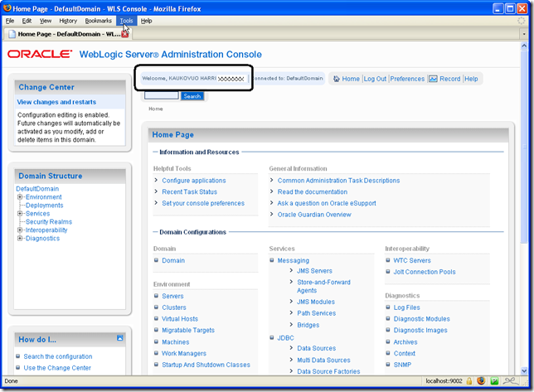
Task: Open Set your console preferences link
Action: pyautogui.click(x=203, y=203)
